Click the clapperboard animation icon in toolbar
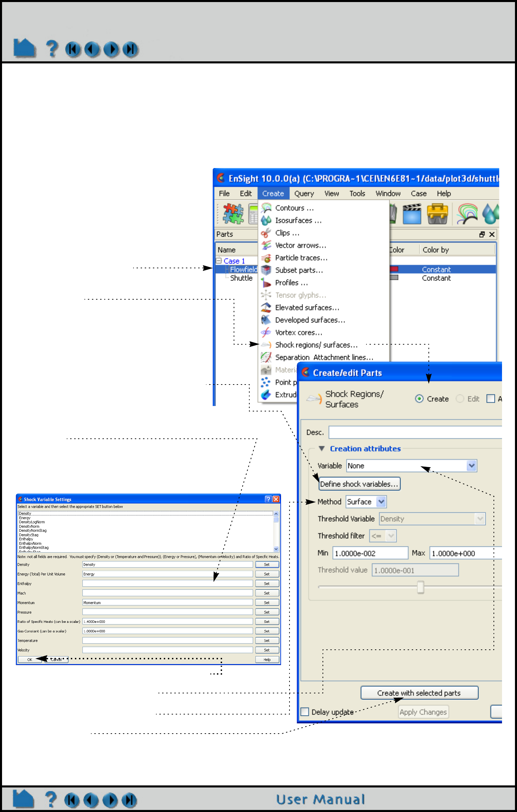Image resolution: width=517 pixels, height=812 pixels. 412,214
